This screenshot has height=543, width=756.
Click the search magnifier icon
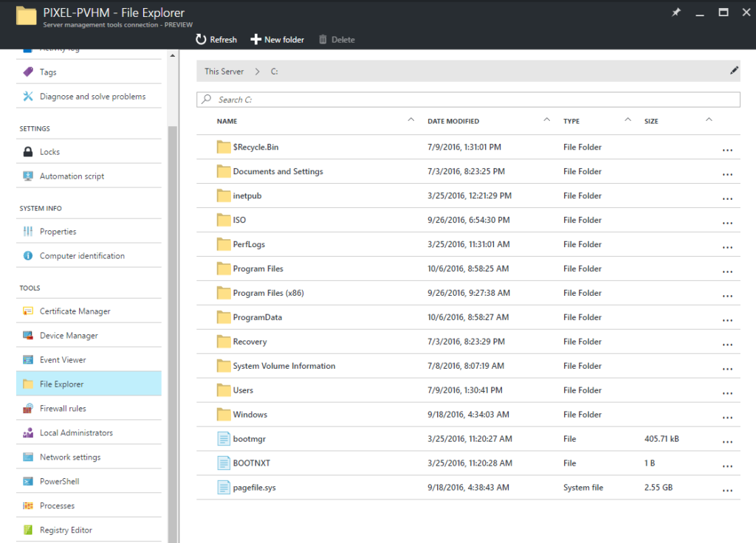pos(207,100)
